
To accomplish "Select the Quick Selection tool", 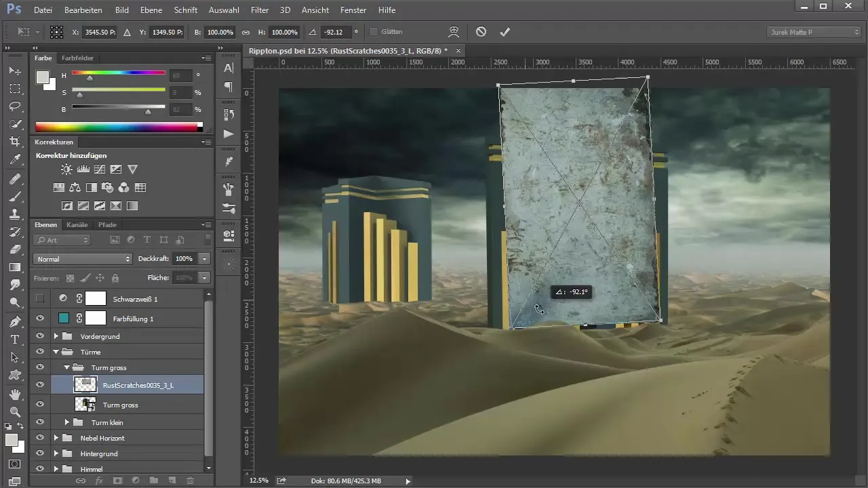I will click(x=15, y=124).
